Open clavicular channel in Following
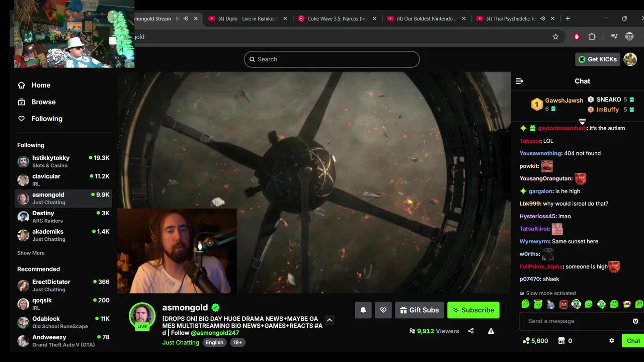The width and height of the screenshot is (644, 362). pos(63,180)
